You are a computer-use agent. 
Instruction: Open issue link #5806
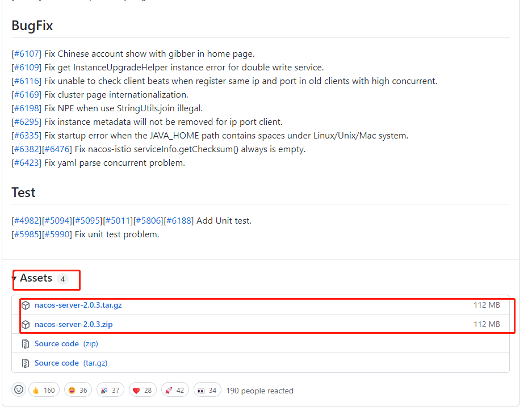(x=149, y=221)
